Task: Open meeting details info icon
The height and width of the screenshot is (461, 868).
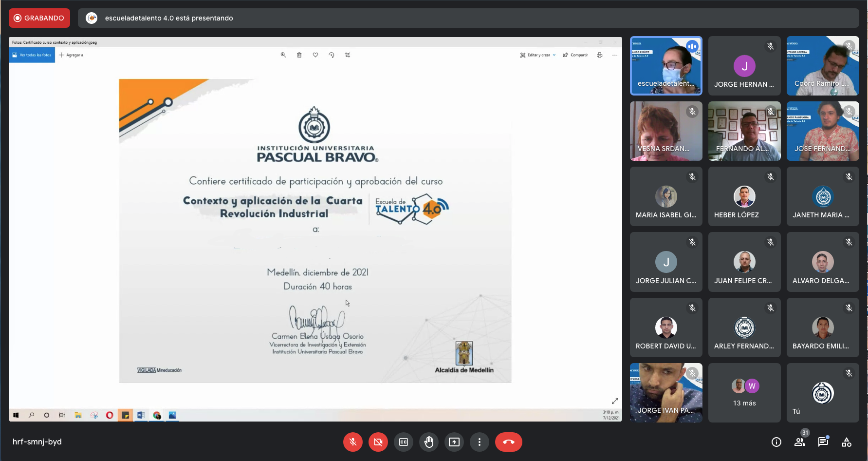Action: coord(776,442)
